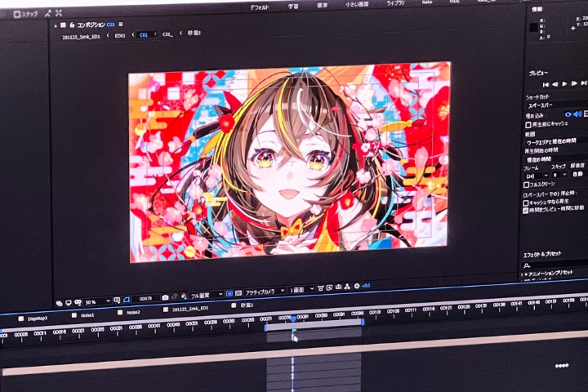Click the blue current time indicator in timeline

click(x=293, y=318)
